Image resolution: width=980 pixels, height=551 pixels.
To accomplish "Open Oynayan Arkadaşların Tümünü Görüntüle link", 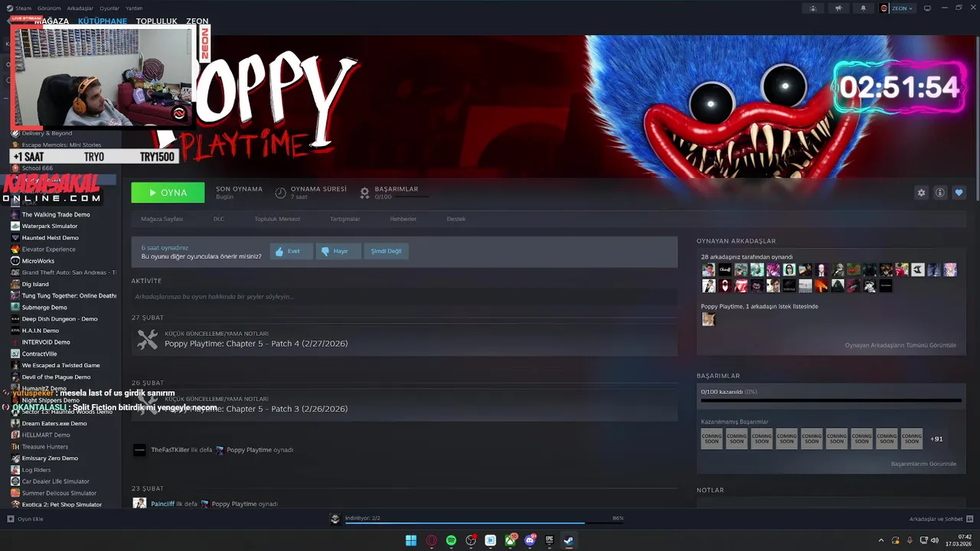I will (900, 345).
